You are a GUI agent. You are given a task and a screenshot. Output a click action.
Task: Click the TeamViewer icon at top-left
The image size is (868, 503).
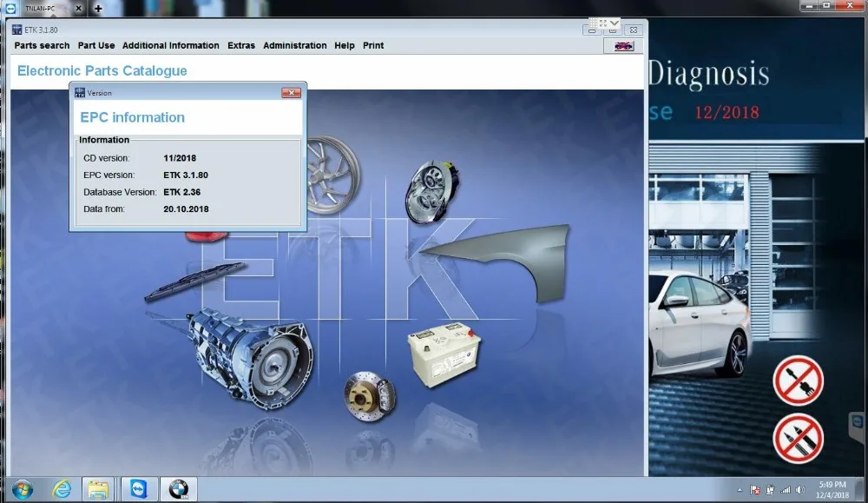click(x=10, y=8)
